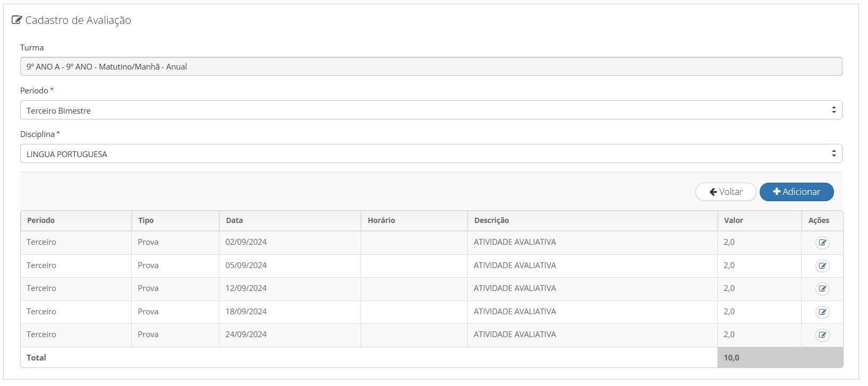Image resolution: width=868 pixels, height=386 pixels.
Task: Expand the LINGUA PORTUGUESA discipline dropdown
Action: click(431, 154)
